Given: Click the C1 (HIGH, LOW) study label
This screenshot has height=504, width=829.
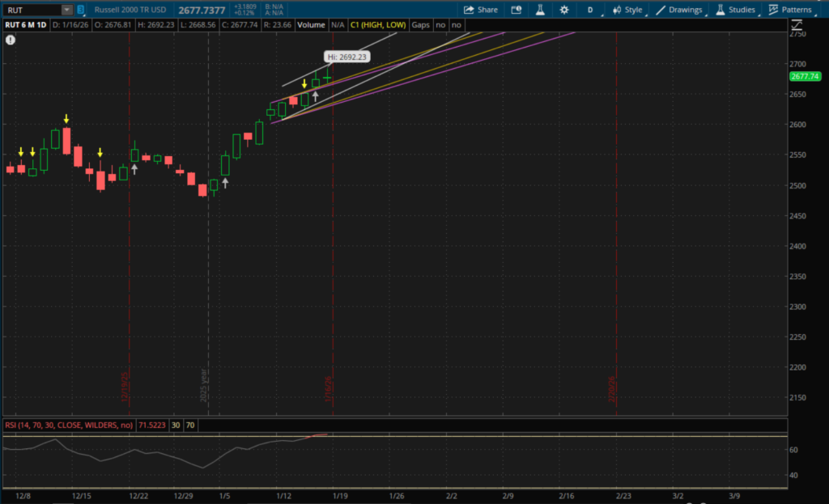Looking at the screenshot, I should tap(376, 25).
